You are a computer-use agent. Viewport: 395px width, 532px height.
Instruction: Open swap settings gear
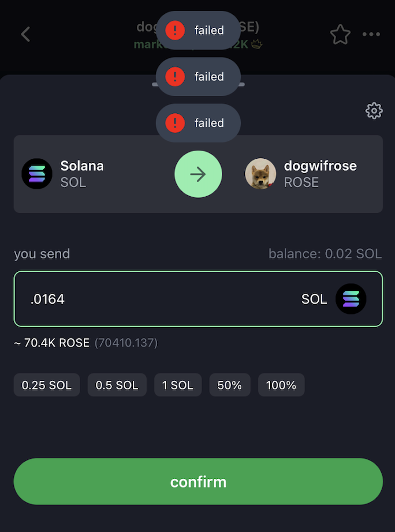pyautogui.click(x=374, y=111)
